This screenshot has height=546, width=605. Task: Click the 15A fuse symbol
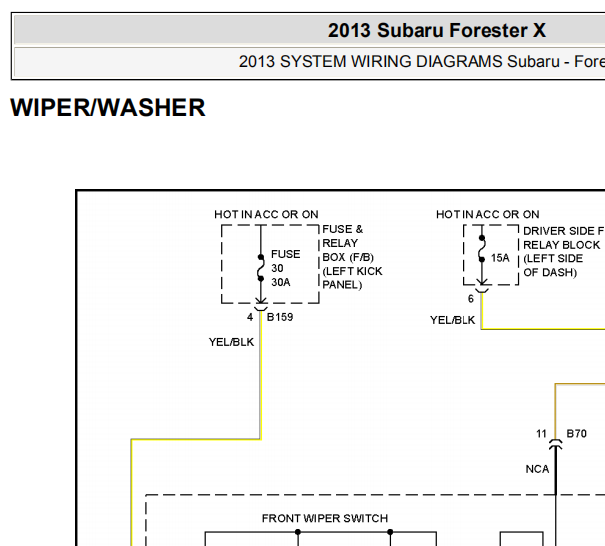pyautogui.click(x=482, y=249)
